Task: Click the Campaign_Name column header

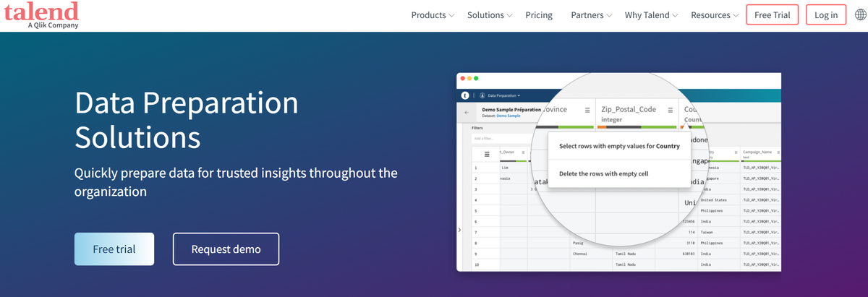Action: [x=757, y=152]
